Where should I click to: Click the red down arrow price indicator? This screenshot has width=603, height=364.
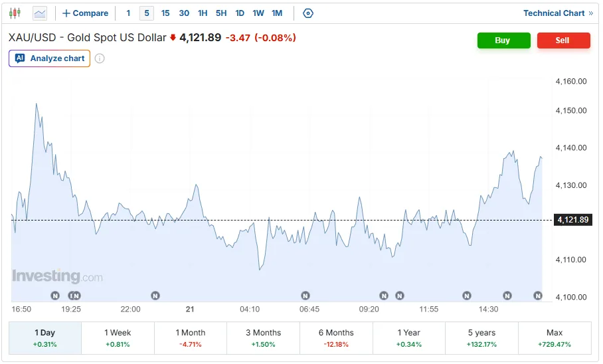click(x=173, y=37)
